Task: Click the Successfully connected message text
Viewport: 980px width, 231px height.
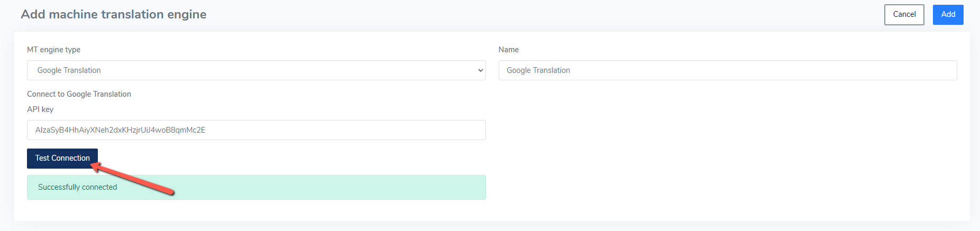Action: tap(77, 187)
